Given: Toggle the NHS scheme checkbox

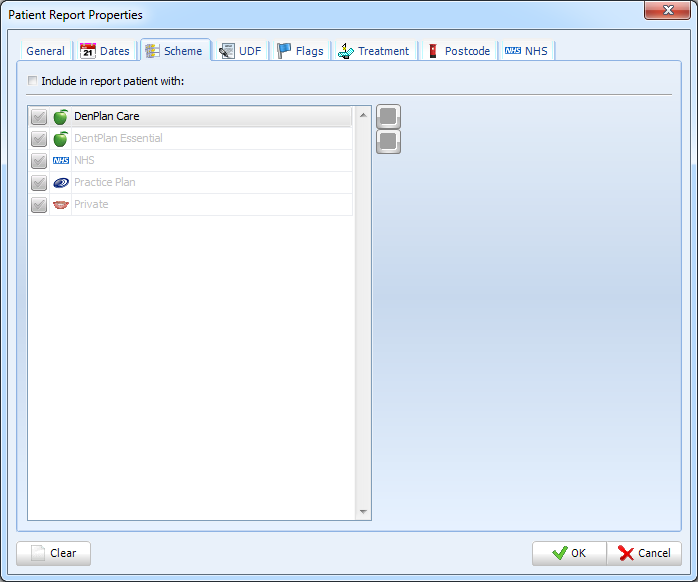Looking at the screenshot, I should [39, 161].
